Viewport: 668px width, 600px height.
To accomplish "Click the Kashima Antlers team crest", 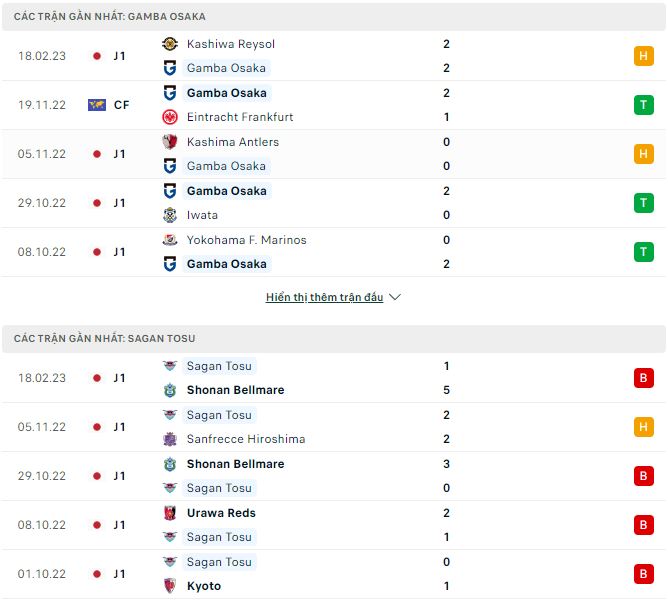I will [x=169, y=142].
